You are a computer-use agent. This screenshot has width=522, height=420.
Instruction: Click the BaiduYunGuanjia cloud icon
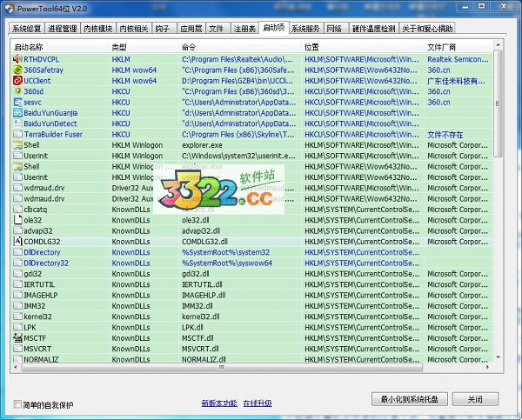(x=17, y=113)
